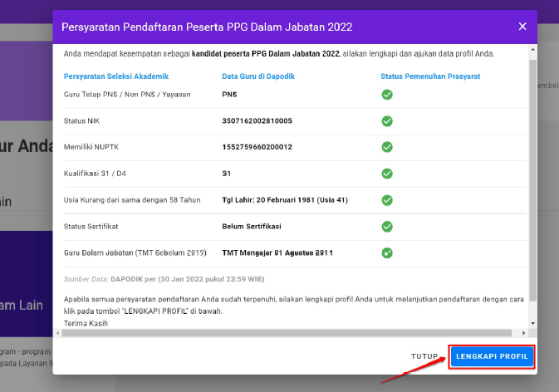Image resolution: width=559 pixels, height=392 pixels.
Task: Click green check icon for Status NIK
Action: (x=387, y=121)
